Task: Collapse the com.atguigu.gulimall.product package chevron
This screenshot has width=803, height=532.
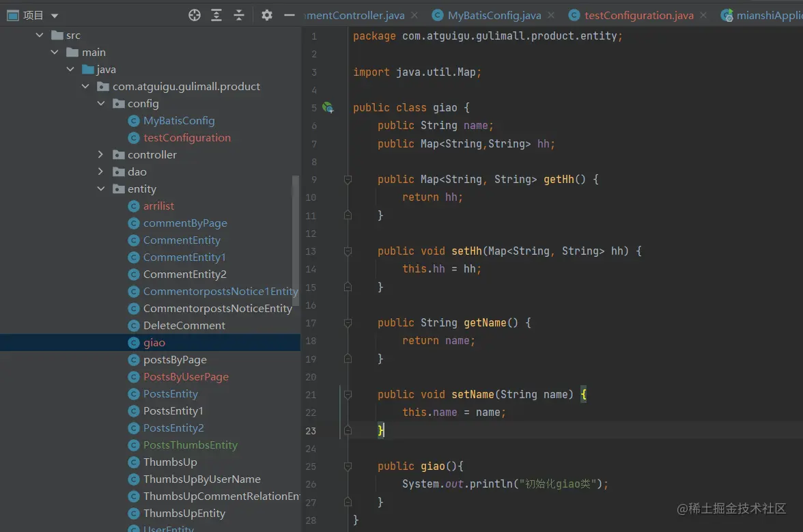Action: coord(85,87)
